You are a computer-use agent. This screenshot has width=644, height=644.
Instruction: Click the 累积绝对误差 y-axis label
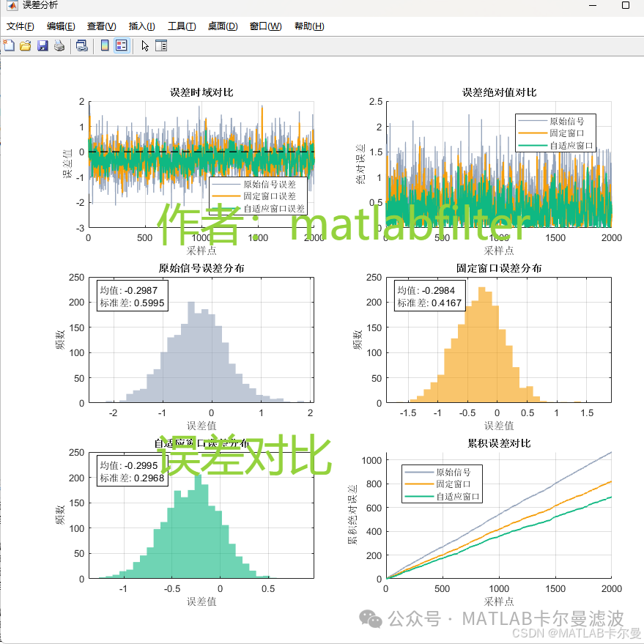(352, 515)
